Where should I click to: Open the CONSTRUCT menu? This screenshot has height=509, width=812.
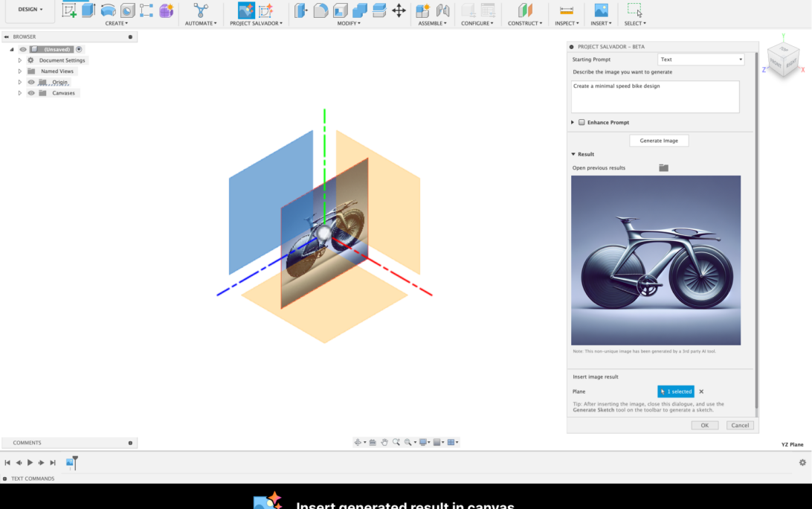[525, 24]
